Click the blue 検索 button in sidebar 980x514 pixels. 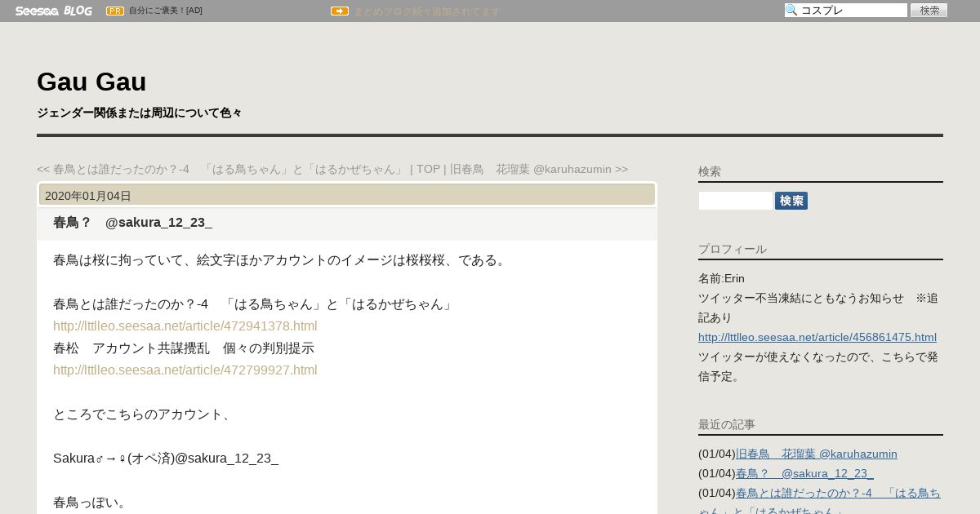791,201
